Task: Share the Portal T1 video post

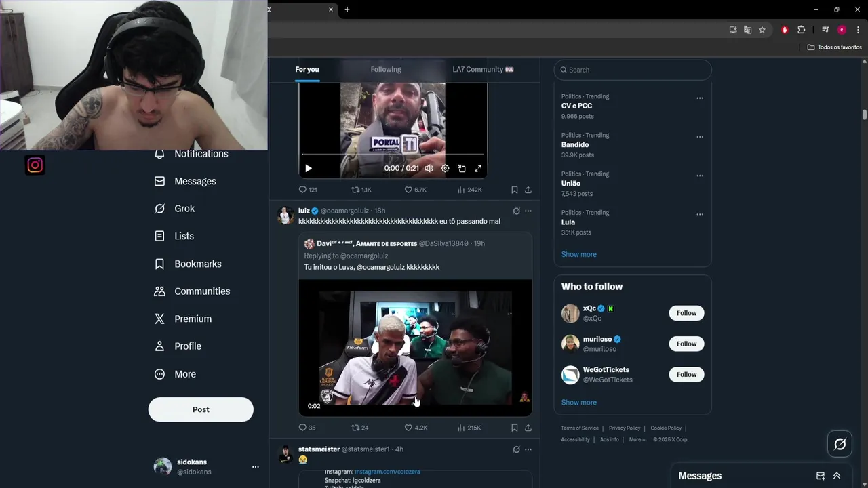Action: tap(528, 190)
